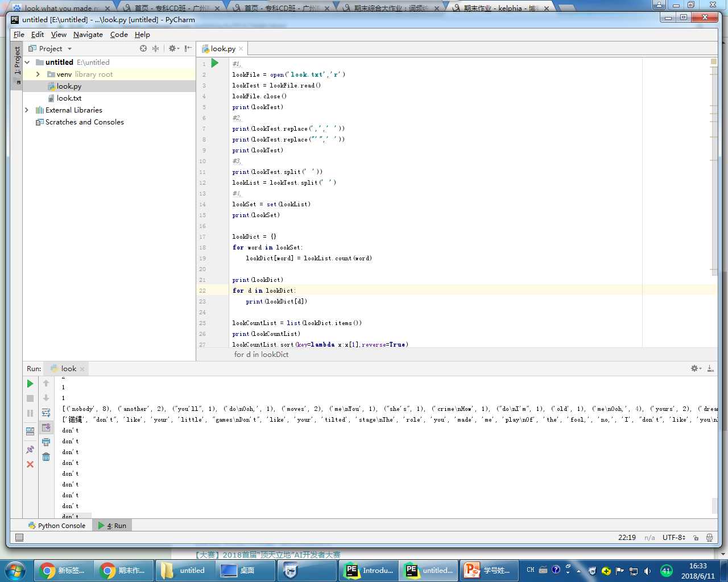Open the View menu

(59, 35)
